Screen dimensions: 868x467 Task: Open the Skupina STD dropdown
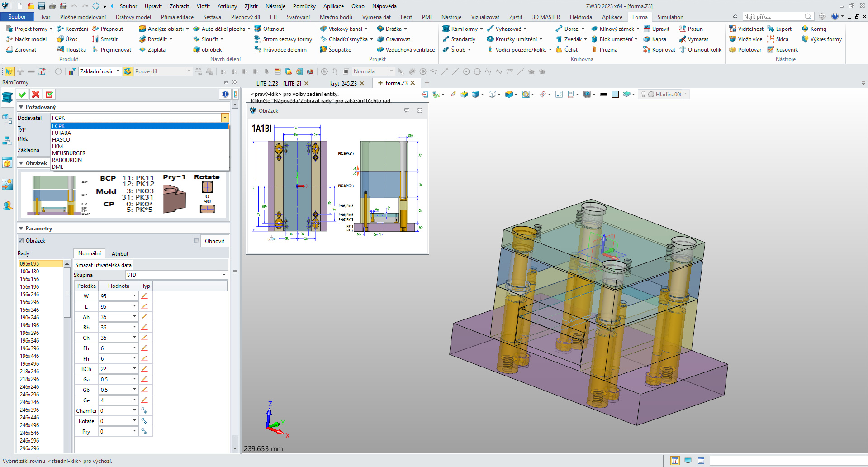click(x=223, y=275)
